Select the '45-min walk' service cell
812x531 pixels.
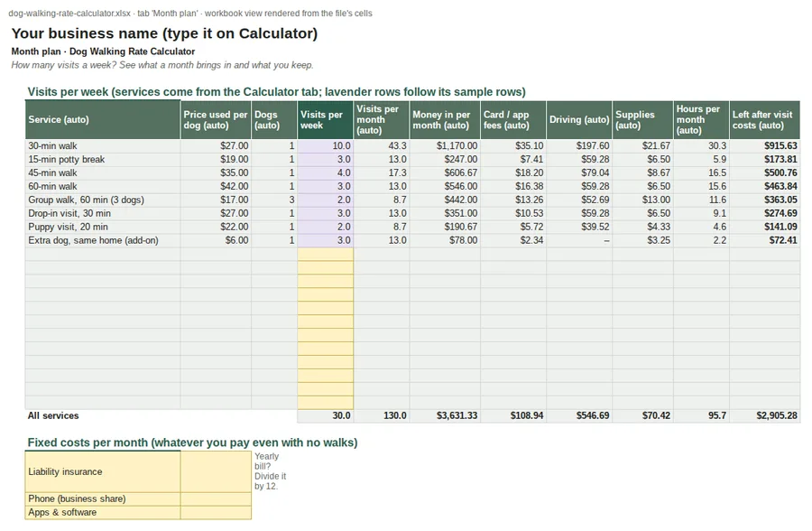coord(103,173)
